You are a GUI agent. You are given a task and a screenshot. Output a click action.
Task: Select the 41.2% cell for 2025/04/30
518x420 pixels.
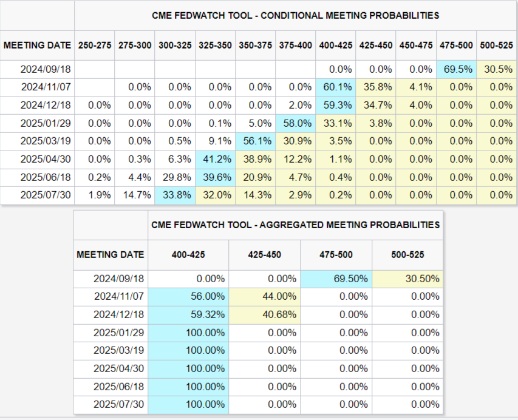point(215,159)
